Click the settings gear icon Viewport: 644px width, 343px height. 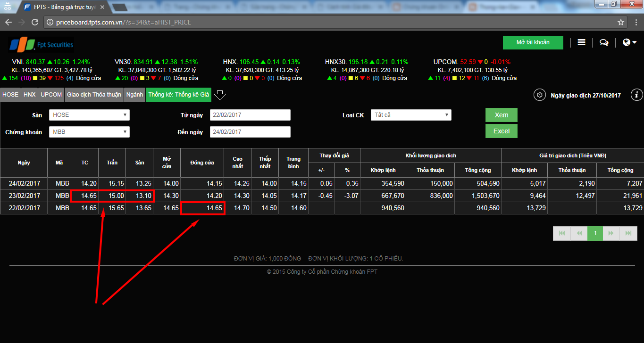[540, 95]
